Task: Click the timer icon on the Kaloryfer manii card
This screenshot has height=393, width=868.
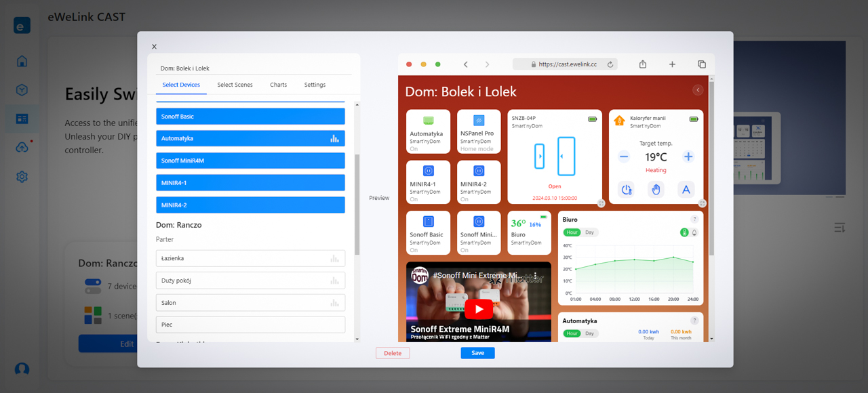Action: [627, 190]
